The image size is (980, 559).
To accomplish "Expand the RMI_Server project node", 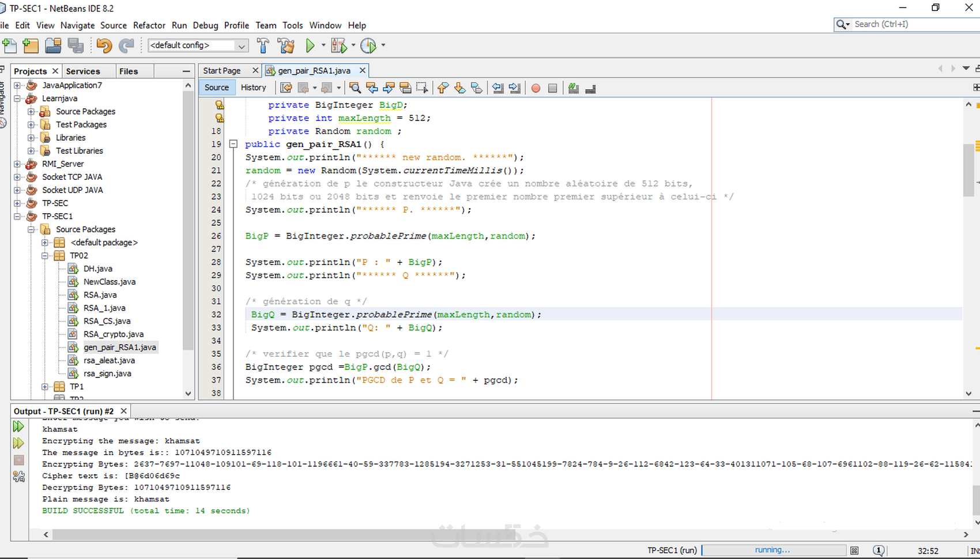I will 17,164.
